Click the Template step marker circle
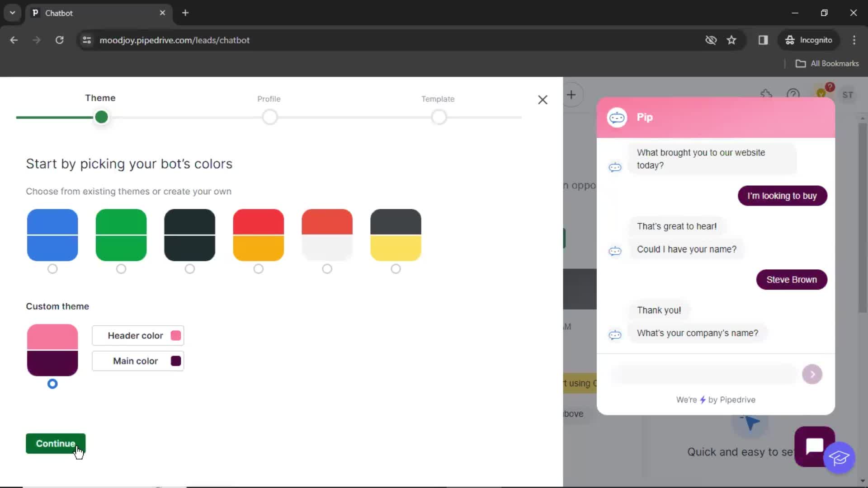Screen dimensions: 868x488 tap(439, 117)
